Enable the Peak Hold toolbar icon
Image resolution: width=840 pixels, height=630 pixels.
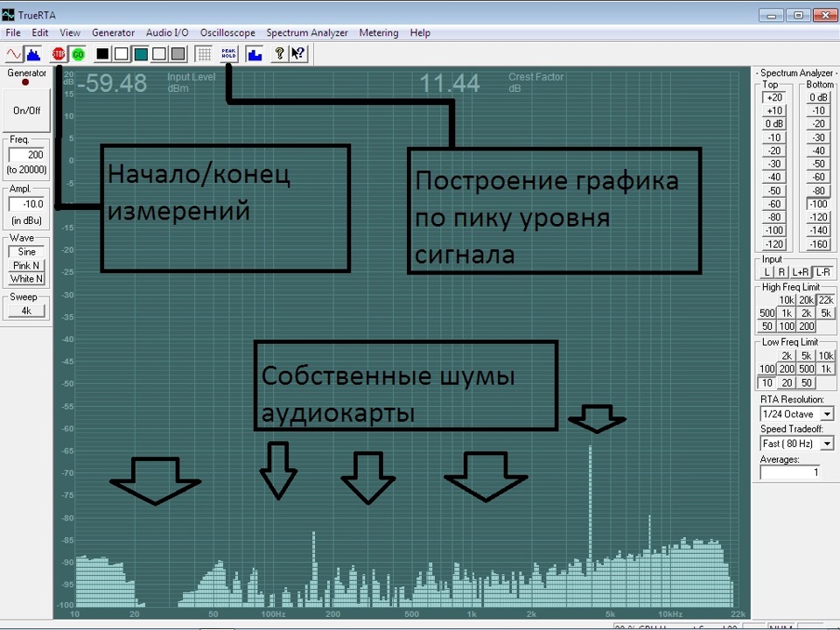tap(228, 54)
